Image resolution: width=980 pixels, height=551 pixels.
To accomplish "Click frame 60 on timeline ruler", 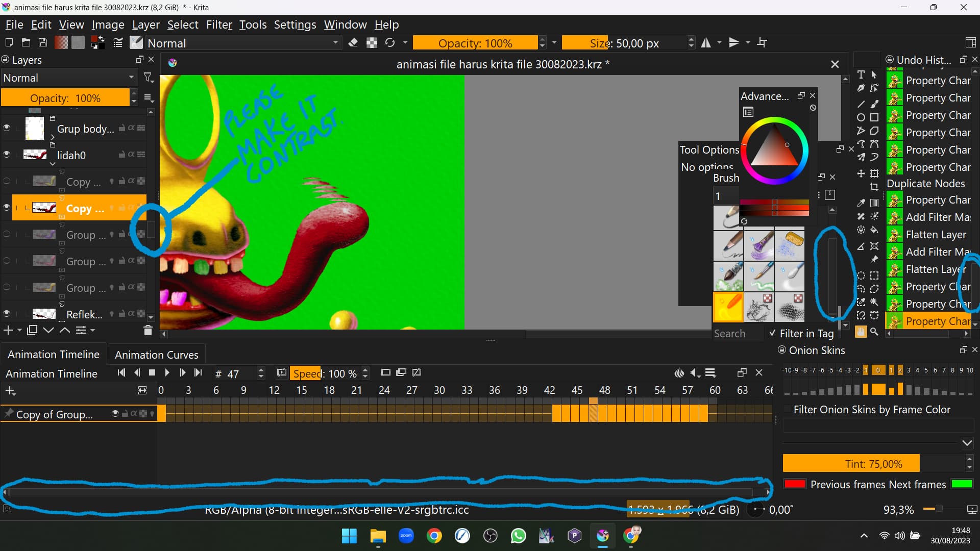I will [x=715, y=390].
